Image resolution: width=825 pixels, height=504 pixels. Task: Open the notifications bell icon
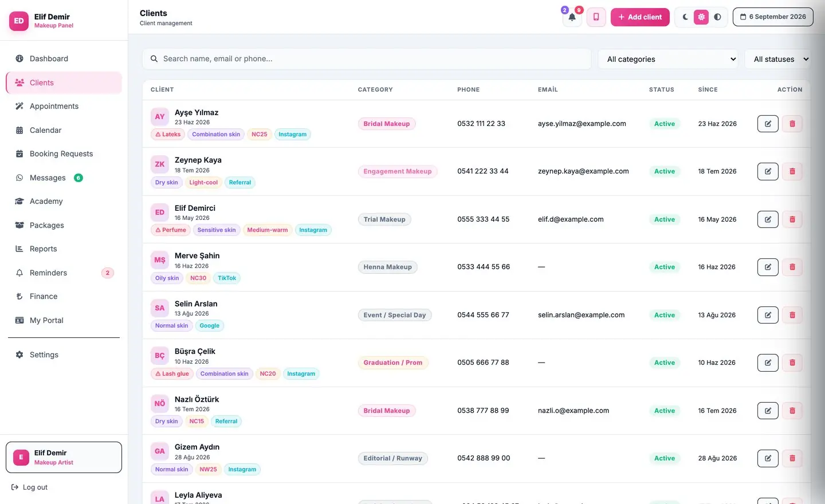pos(572,17)
